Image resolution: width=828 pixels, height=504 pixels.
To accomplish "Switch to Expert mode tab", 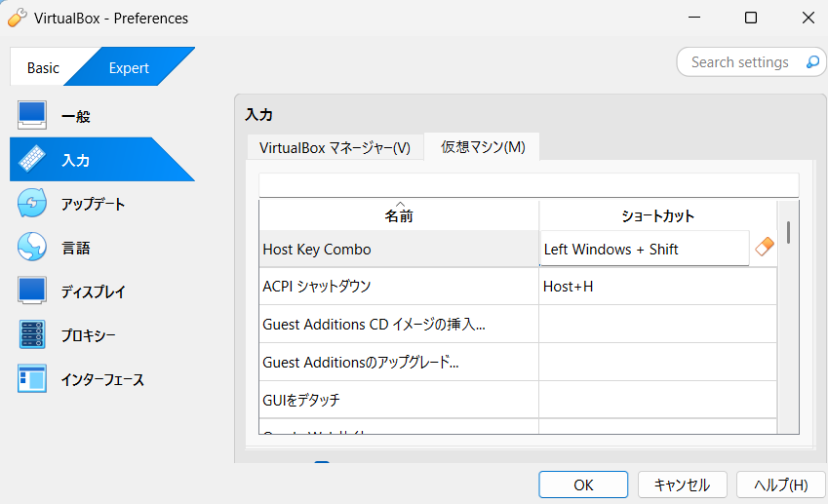I will (x=129, y=67).
